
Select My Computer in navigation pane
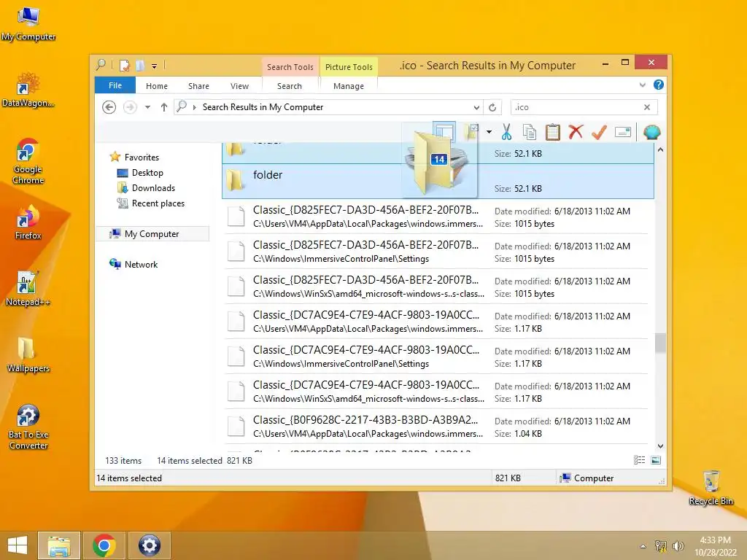tap(152, 234)
